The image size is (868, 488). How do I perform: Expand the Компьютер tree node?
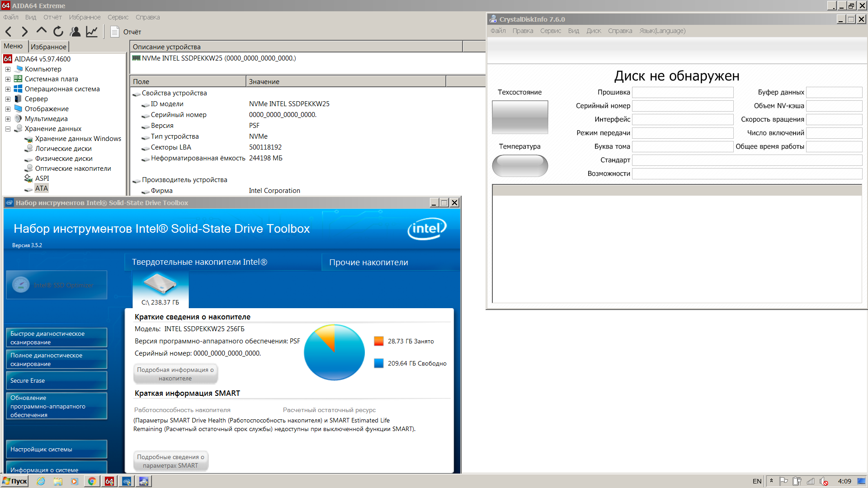coord(8,69)
